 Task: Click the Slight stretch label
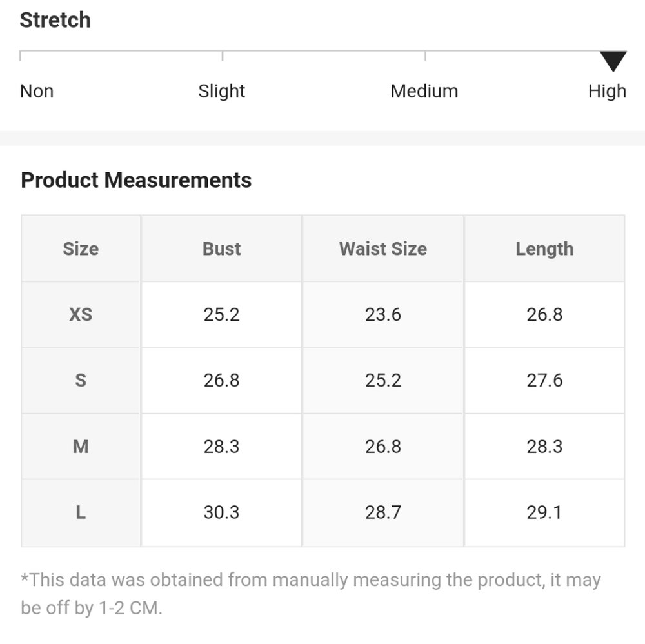point(221,91)
